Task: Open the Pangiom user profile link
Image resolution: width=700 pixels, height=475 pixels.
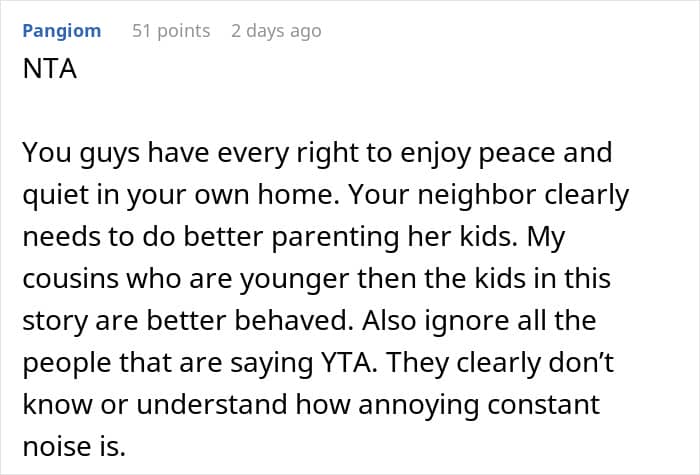Action: (x=62, y=31)
